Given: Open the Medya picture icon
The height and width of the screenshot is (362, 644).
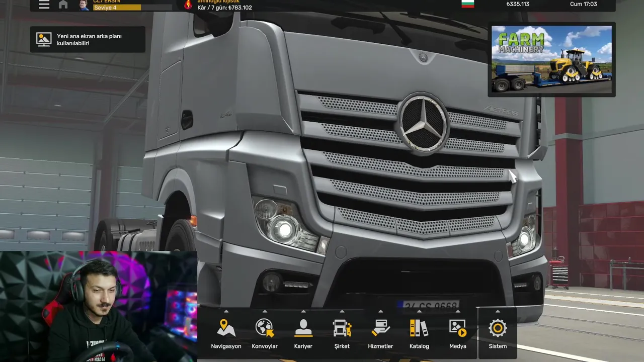Looking at the screenshot, I should point(458,328).
